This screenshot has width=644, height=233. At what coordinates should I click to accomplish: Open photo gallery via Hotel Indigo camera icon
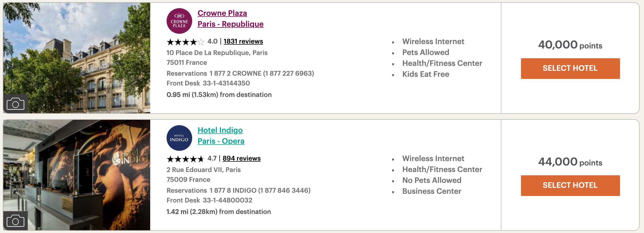(x=16, y=221)
